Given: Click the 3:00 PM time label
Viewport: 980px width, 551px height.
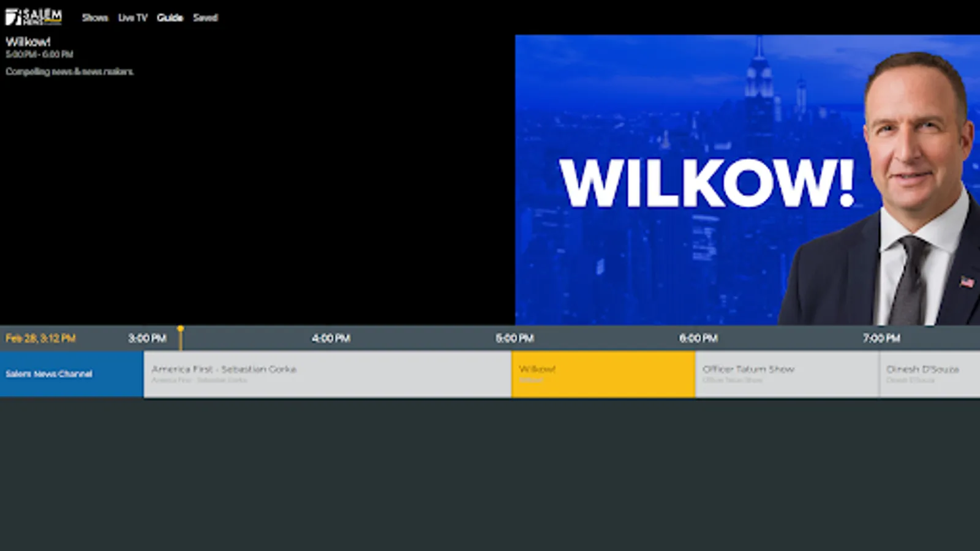Looking at the screenshot, I should click(x=147, y=338).
